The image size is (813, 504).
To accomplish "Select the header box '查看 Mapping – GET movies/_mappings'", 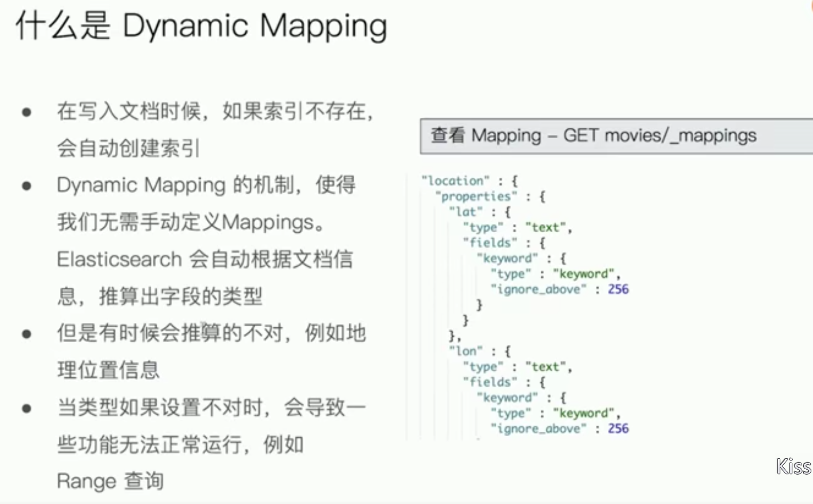I will [617, 136].
